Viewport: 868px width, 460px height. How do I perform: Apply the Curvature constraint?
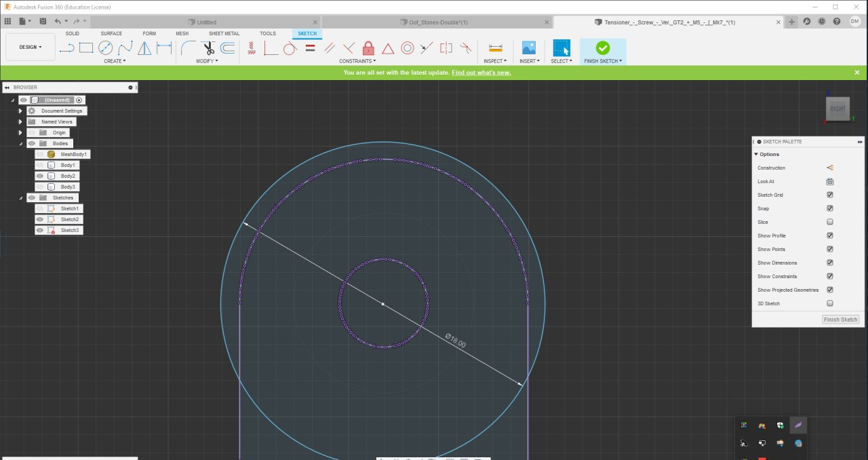(466, 48)
